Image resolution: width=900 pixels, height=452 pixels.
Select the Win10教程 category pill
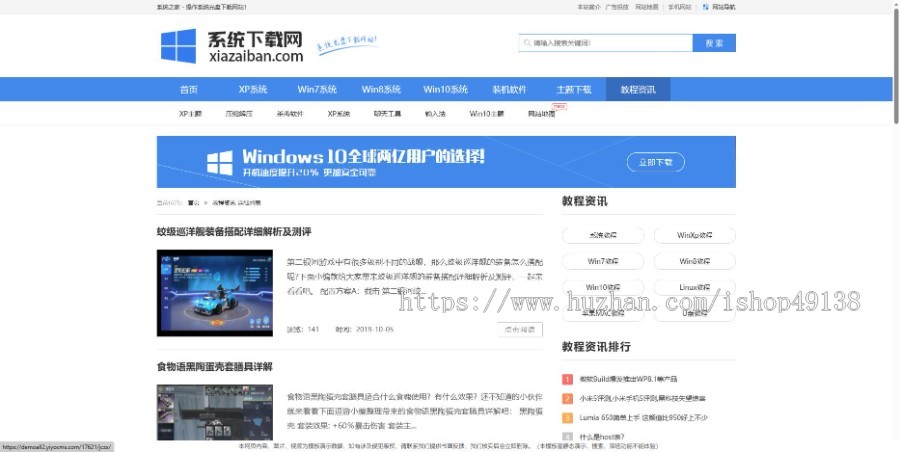603,287
